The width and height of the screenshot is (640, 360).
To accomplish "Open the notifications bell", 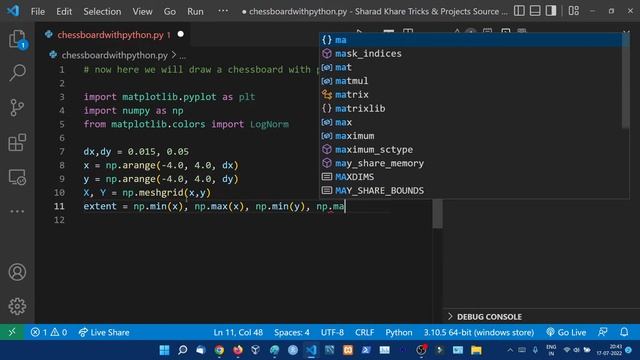I will [x=624, y=332].
